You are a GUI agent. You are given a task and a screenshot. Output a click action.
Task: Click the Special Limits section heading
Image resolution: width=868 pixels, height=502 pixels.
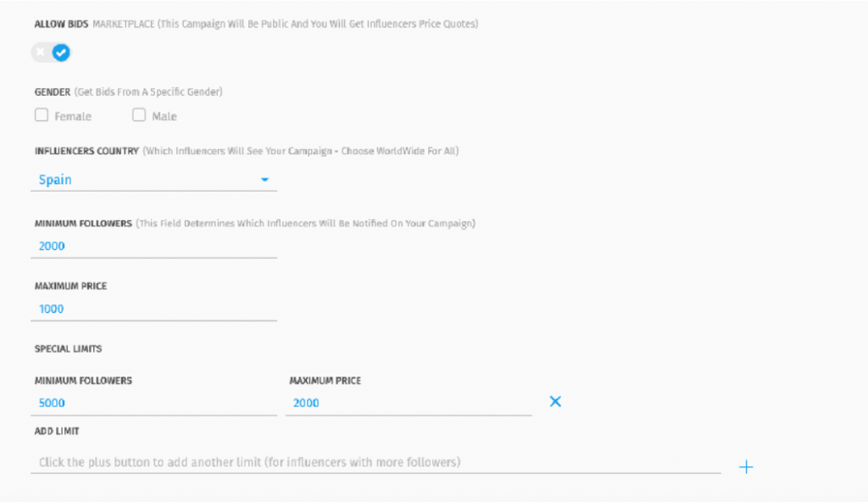pos(68,349)
